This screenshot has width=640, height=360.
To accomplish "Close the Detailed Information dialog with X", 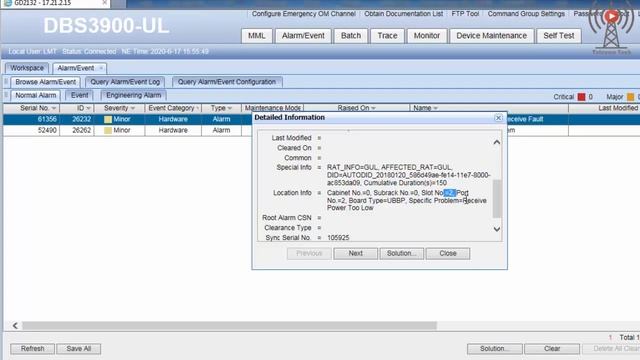I will (x=498, y=118).
